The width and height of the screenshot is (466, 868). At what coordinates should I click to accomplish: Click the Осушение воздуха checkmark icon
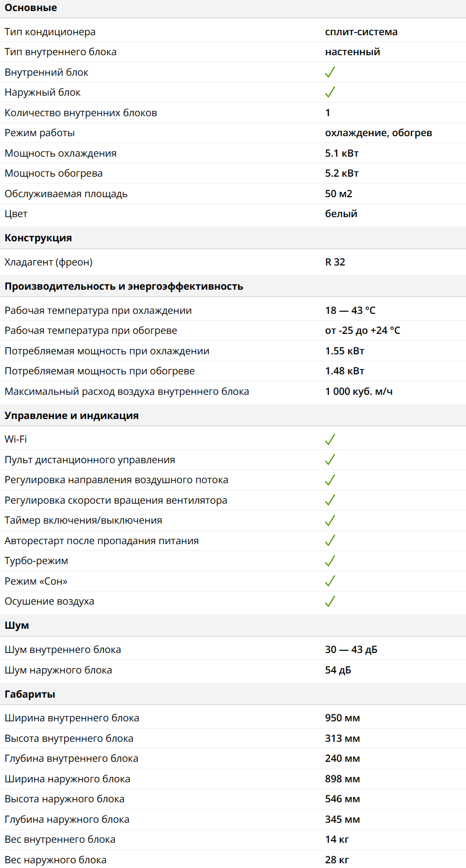pyautogui.click(x=330, y=601)
